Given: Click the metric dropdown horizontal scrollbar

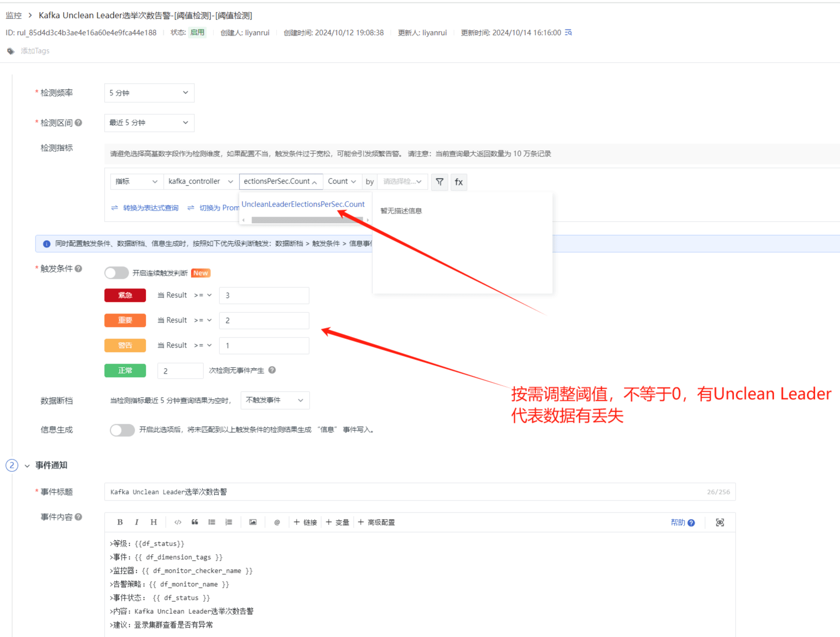Looking at the screenshot, I should [307, 220].
